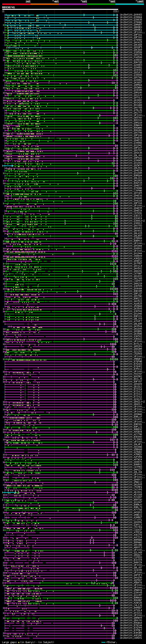Select hit label UniRef100_B9EXV1
The width and height of the screenshot is (146, 644).
coord(131,316)
